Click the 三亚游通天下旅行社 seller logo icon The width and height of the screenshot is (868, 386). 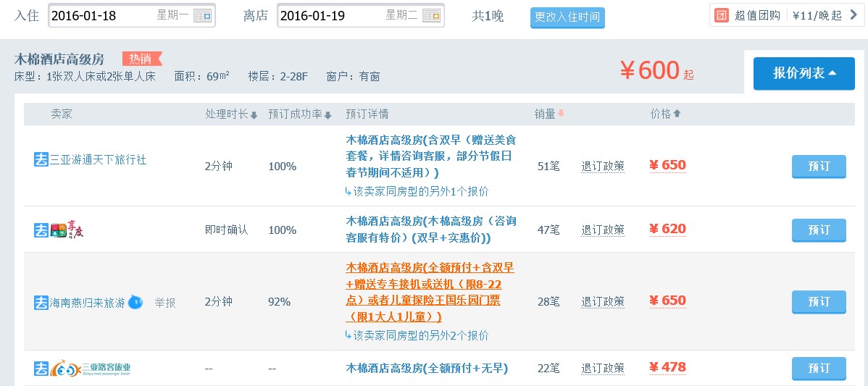click(x=41, y=160)
